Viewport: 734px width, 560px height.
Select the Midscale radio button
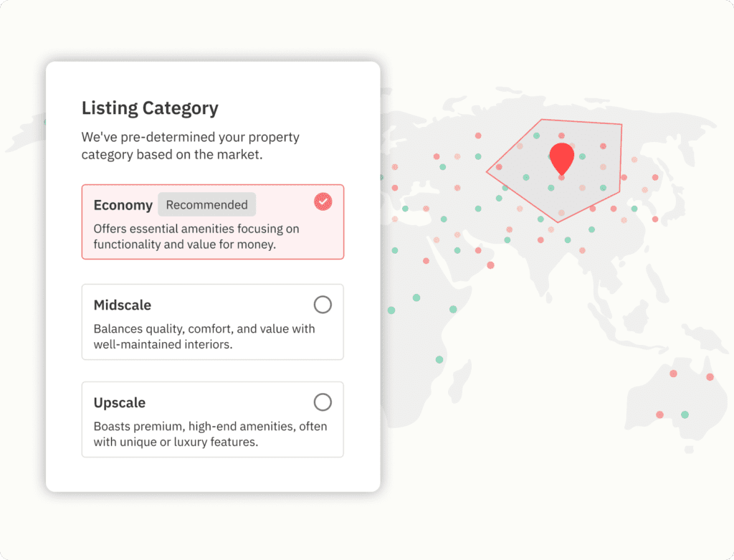click(x=323, y=305)
